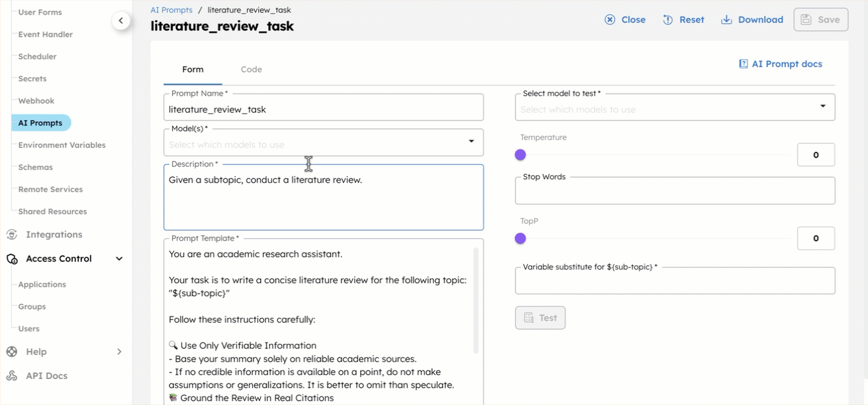Click the TopP value box
This screenshot has width=868, height=405.
tap(816, 238)
